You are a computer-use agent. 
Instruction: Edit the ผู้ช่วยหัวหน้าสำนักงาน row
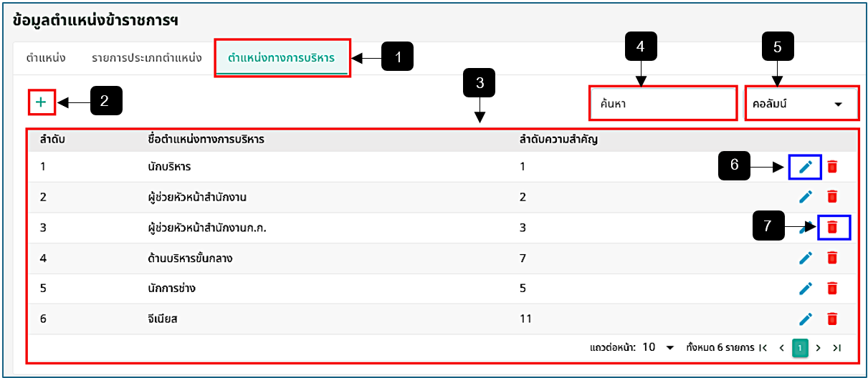click(806, 196)
